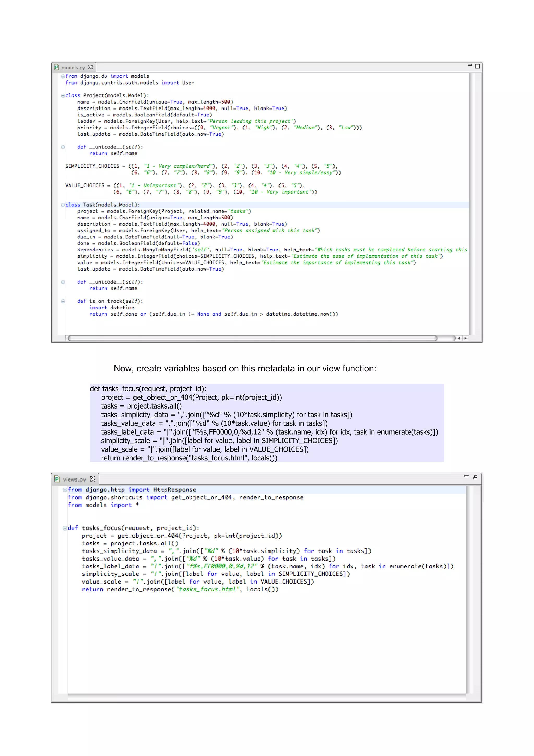
Task: Click right scroll arrow in models.py
Action: 466,338
